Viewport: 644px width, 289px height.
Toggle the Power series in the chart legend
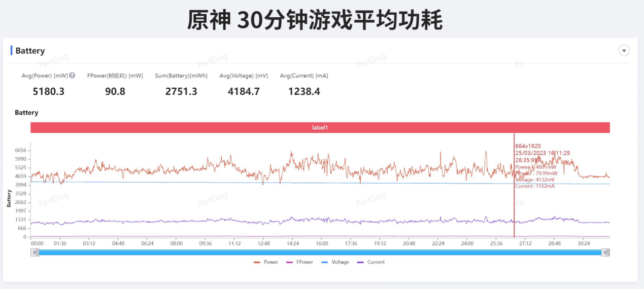(x=266, y=262)
